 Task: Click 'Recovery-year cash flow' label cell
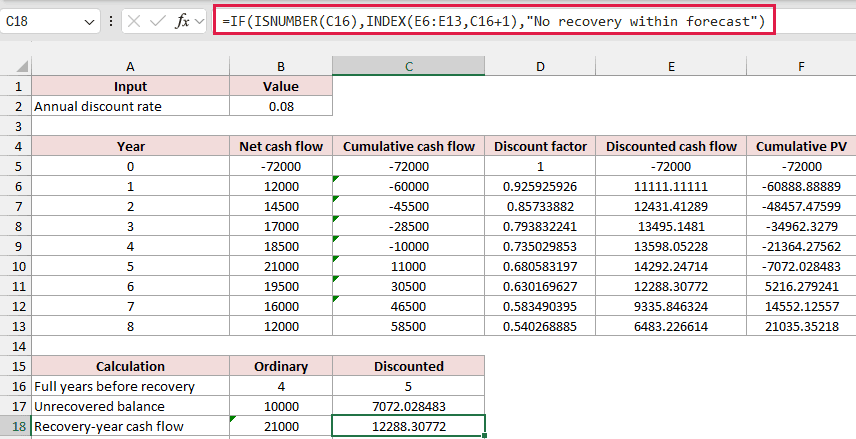[x=130, y=426]
